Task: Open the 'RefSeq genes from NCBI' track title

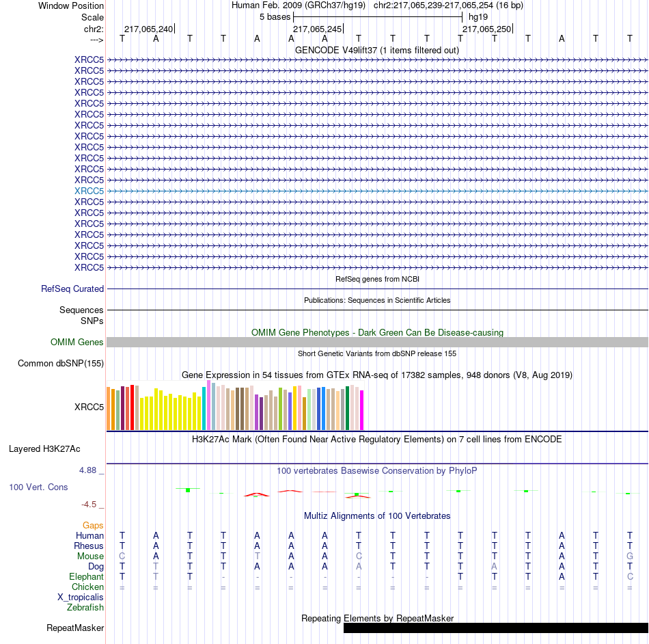Action: point(377,279)
